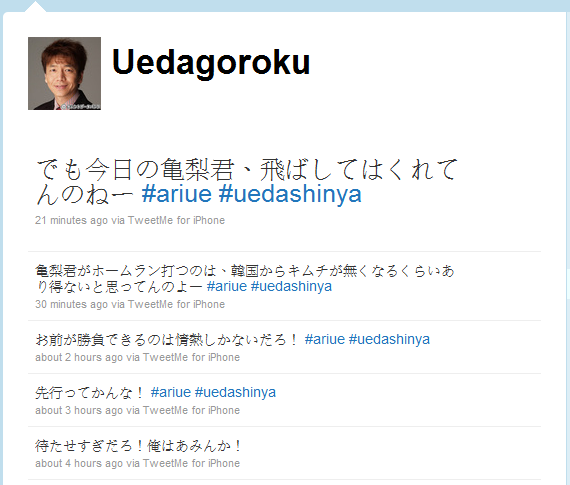Image resolution: width=570 pixels, height=485 pixels.
Task: Click the '30 minutes ago' timestamp
Action: [71, 304]
